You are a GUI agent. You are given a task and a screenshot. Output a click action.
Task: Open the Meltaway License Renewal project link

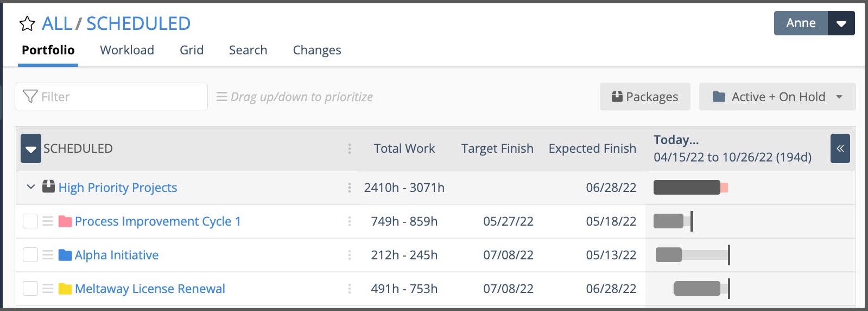[x=150, y=289]
